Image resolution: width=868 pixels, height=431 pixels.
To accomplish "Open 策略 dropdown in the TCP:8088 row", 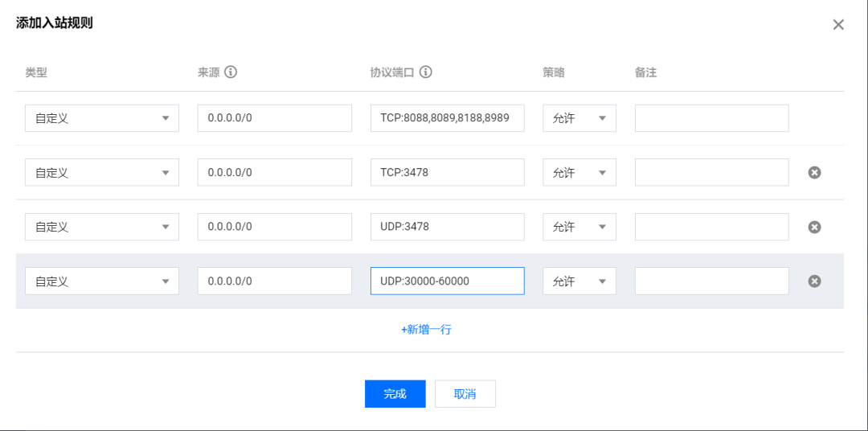I will coord(579,118).
